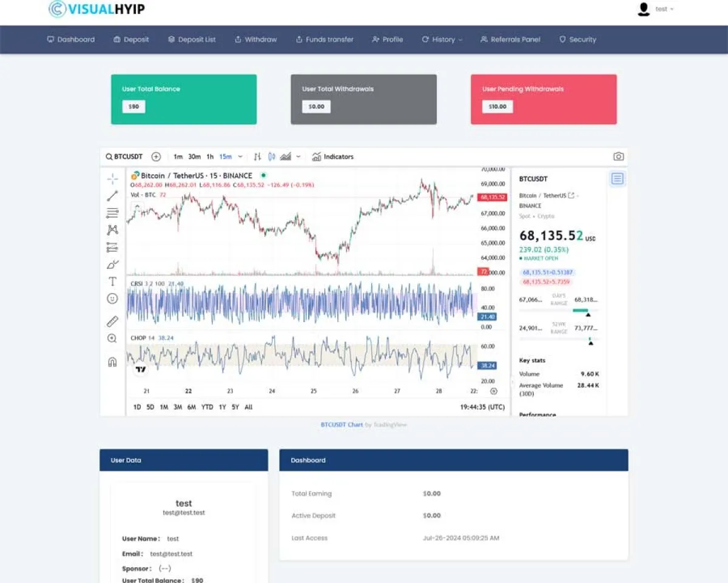Switch to area chart style
This screenshot has width=728, height=583.
tap(285, 157)
